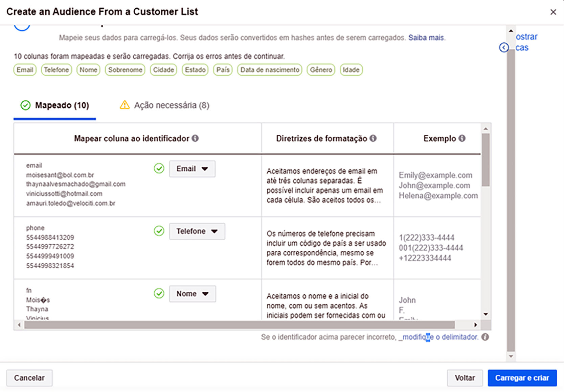Open the Saiba mais link
This screenshot has width=564, height=392.
pyautogui.click(x=426, y=38)
